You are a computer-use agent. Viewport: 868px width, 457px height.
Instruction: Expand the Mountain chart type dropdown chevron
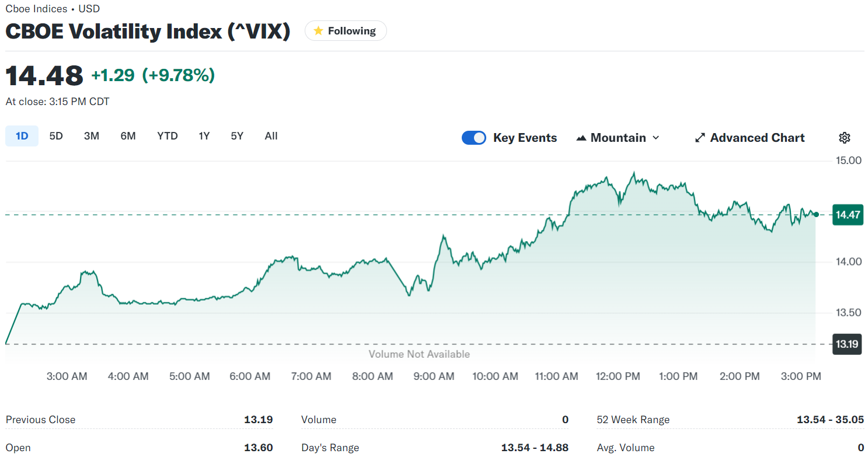click(x=656, y=138)
